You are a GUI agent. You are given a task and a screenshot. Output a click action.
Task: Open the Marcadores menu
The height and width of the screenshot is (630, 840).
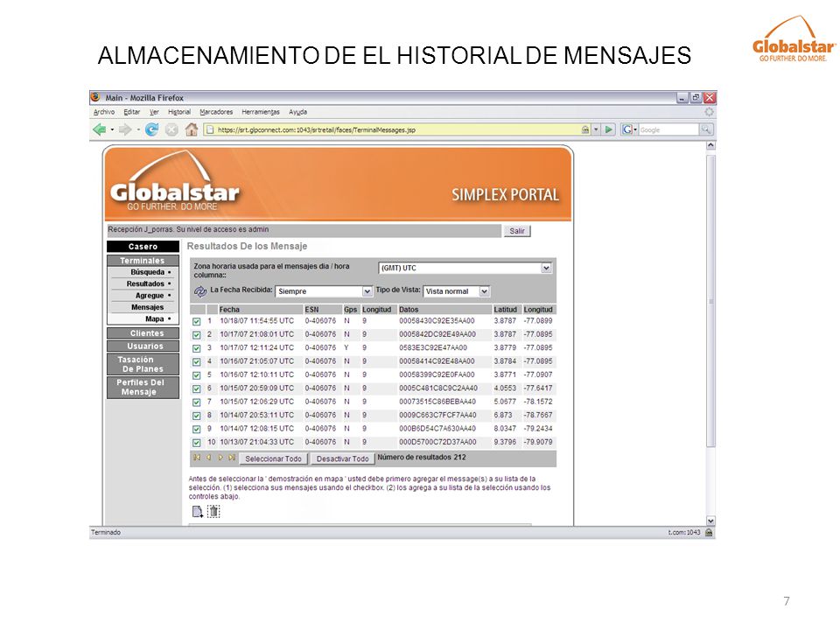coord(216,112)
